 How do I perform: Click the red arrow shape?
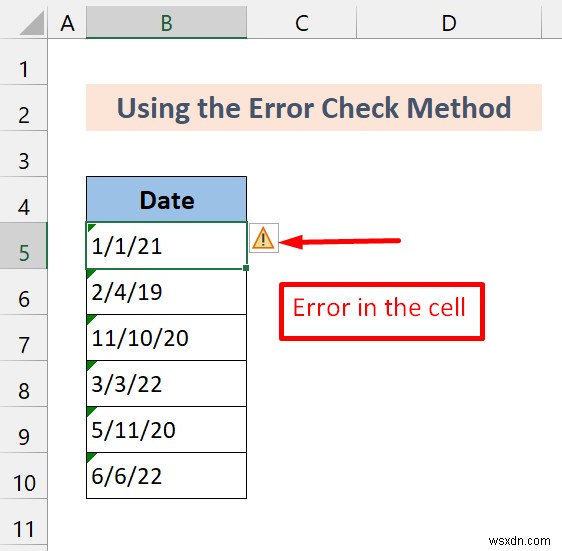pos(340,242)
